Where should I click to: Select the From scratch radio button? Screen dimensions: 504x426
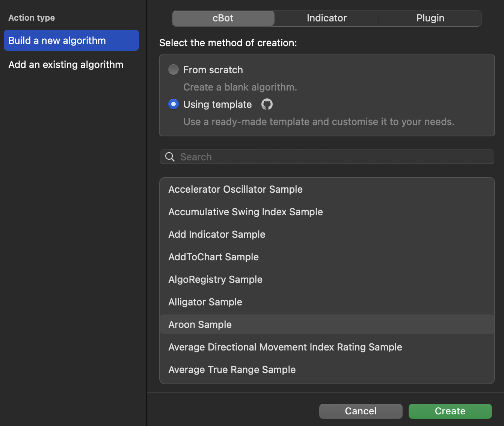coord(174,70)
